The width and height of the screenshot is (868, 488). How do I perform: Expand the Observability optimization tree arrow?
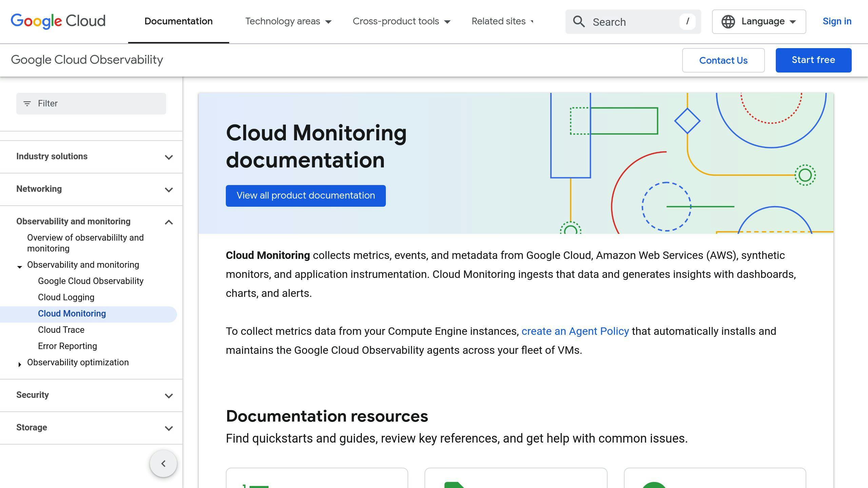pos(20,364)
